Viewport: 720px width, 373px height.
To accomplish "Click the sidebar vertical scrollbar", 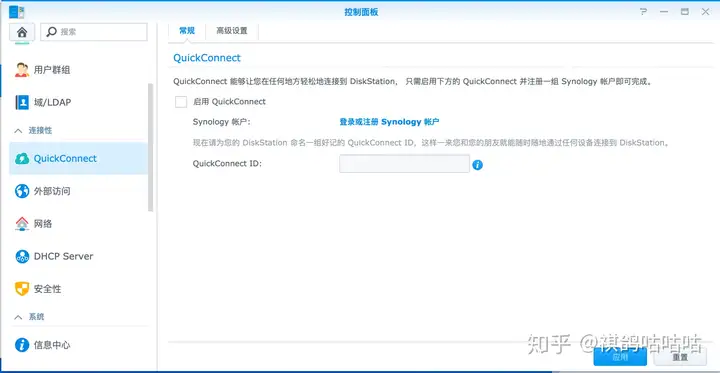I will [151, 147].
